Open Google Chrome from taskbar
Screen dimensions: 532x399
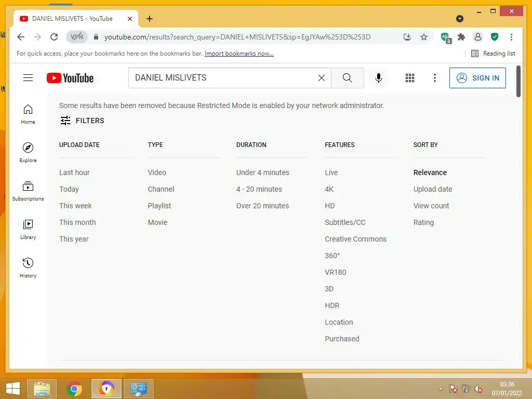pyautogui.click(x=74, y=389)
